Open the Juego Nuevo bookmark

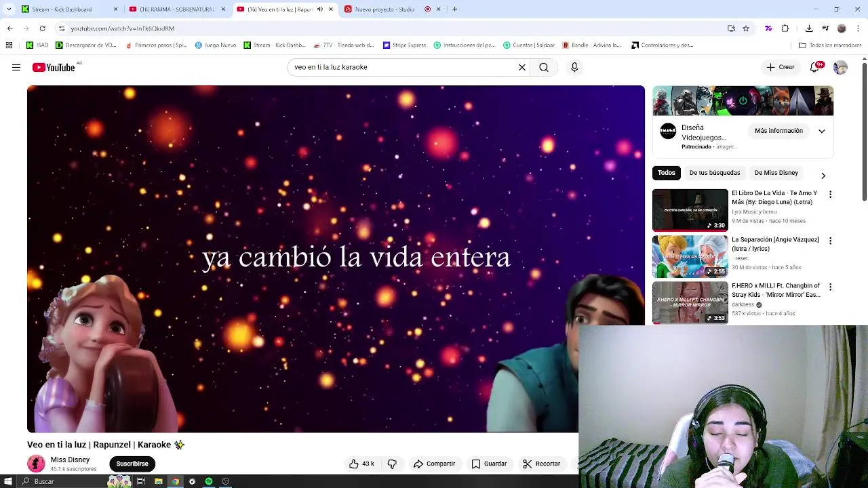click(x=216, y=45)
